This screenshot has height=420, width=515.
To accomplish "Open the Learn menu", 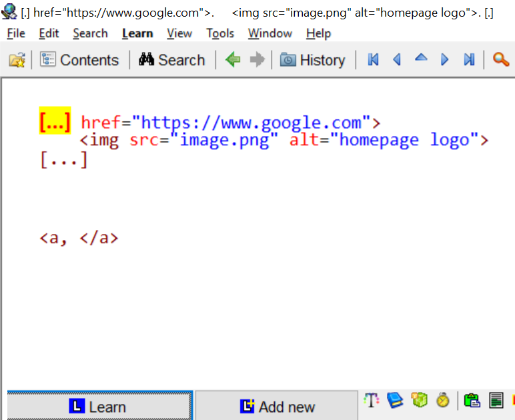I will (137, 33).
